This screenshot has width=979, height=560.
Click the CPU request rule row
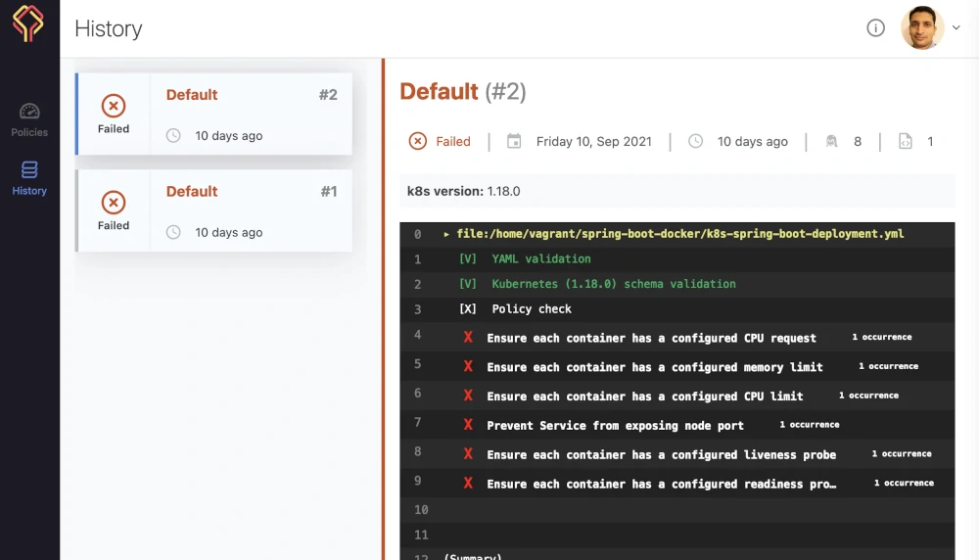(x=651, y=338)
